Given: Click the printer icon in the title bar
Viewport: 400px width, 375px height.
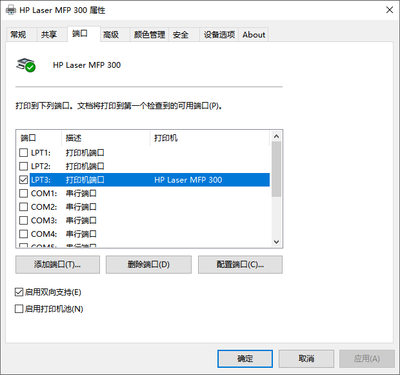Looking at the screenshot, I should pos(11,10).
